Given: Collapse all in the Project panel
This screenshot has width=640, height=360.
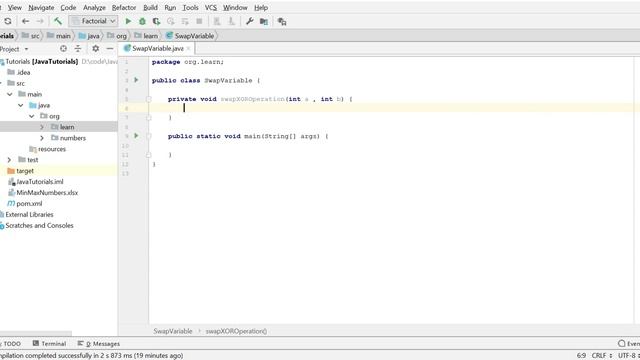Looking at the screenshot, I should tap(78, 49).
